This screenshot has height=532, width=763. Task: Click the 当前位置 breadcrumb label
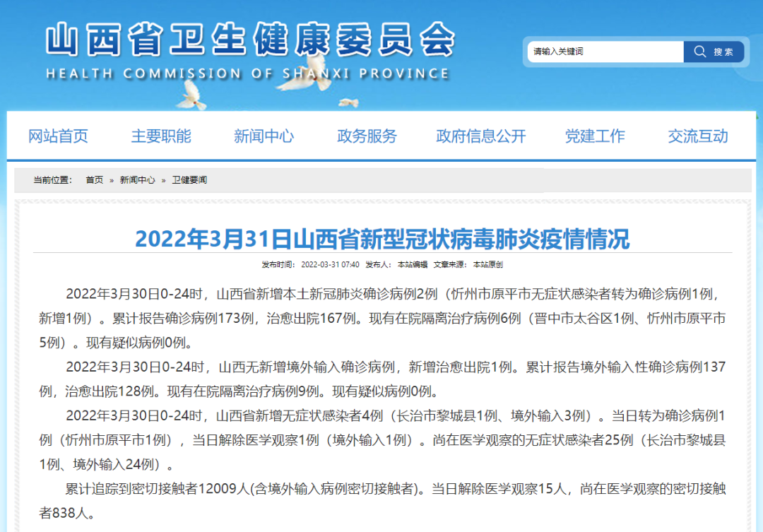(x=52, y=180)
